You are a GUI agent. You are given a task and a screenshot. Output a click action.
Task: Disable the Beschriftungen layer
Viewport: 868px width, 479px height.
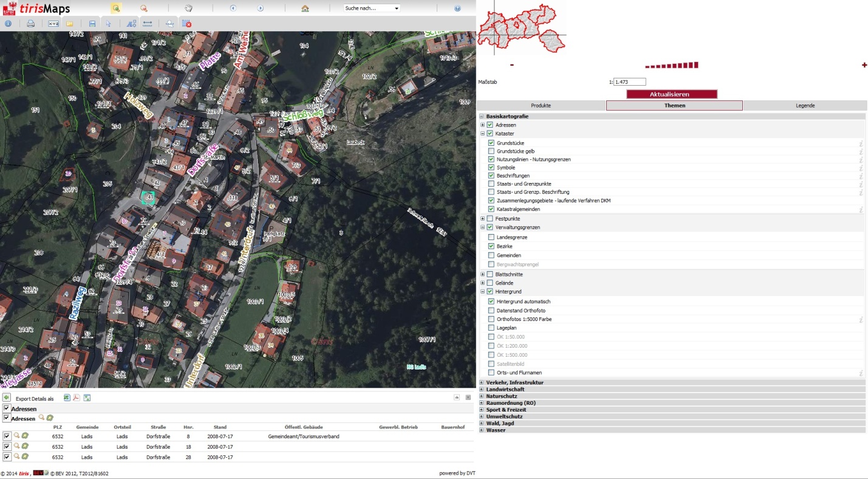coord(491,176)
